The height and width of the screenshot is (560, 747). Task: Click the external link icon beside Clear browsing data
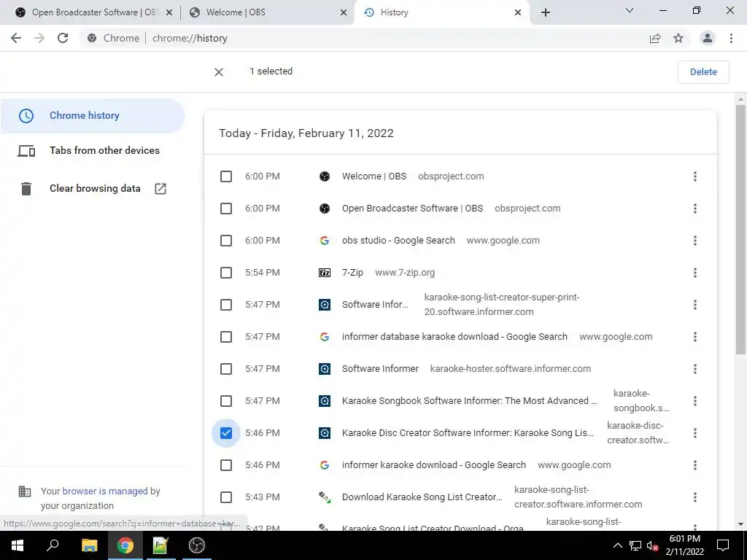[x=160, y=189]
